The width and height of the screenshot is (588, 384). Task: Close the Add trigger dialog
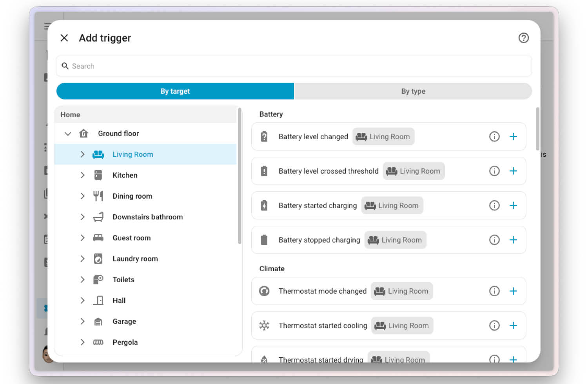(64, 38)
